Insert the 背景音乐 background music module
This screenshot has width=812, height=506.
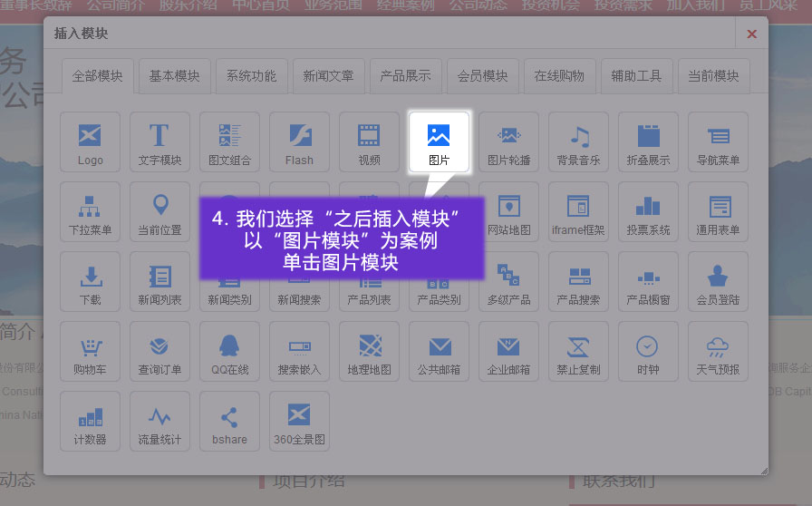[x=579, y=141]
